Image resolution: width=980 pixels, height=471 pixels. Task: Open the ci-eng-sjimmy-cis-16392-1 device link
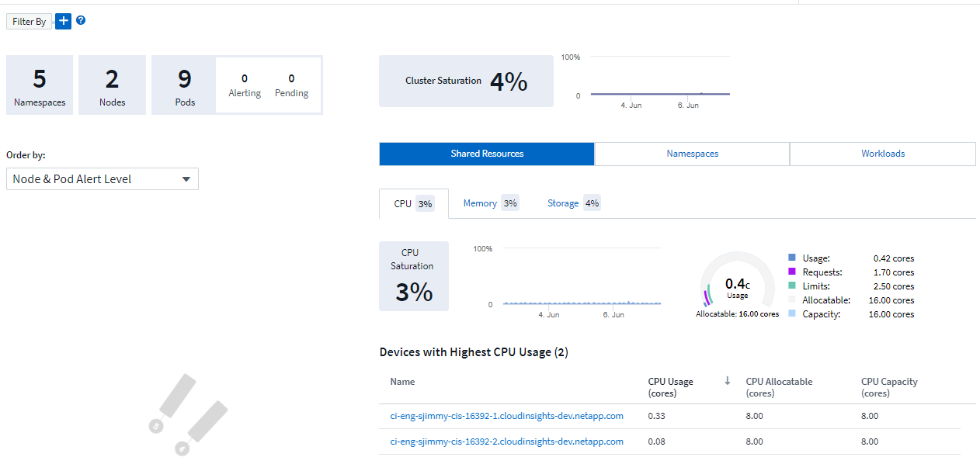(x=506, y=416)
